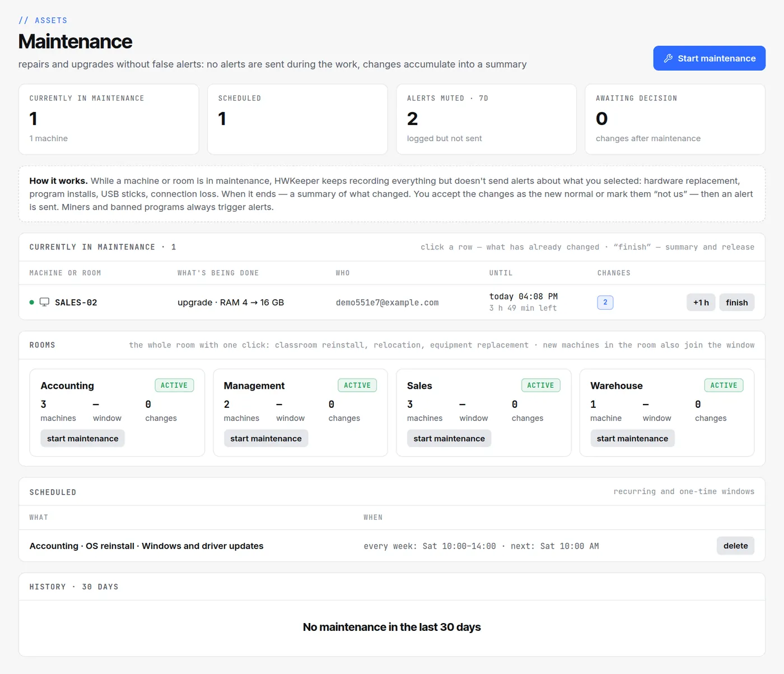Click the ACTIVE badge on the Accounting card
The width and height of the screenshot is (784, 674).
click(174, 385)
